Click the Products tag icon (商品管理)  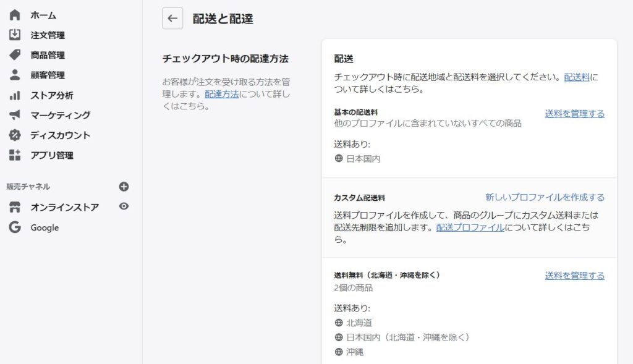(x=15, y=55)
